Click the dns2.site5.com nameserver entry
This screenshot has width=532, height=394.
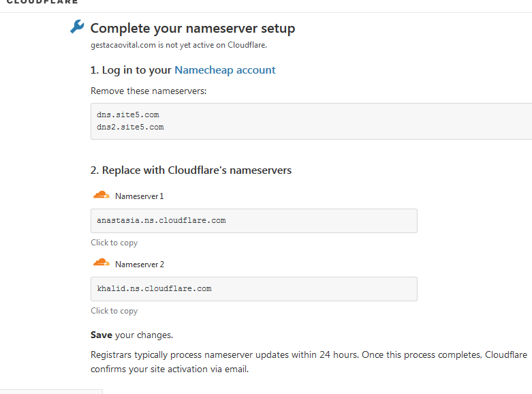pyautogui.click(x=130, y=127)
